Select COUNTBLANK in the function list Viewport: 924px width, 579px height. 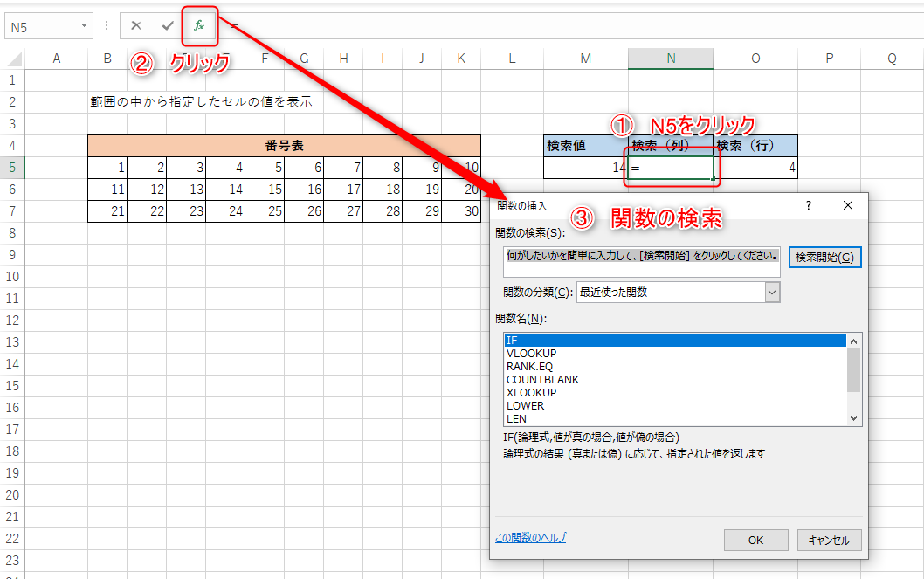[x=675, y=379]
